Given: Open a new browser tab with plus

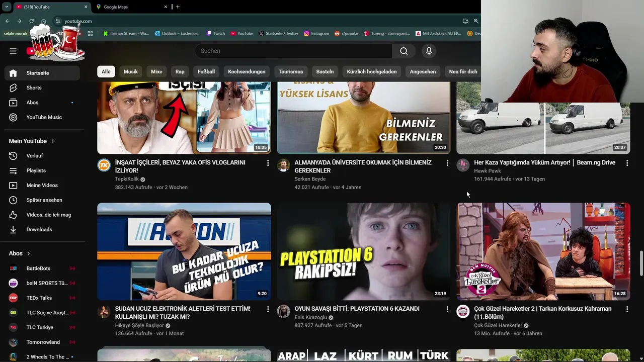Looking at the screenshot, I should click(x=178, y=7).
